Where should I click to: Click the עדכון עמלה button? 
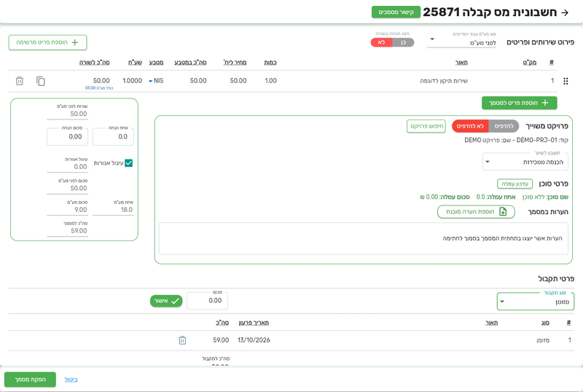(x=514, y=184)
